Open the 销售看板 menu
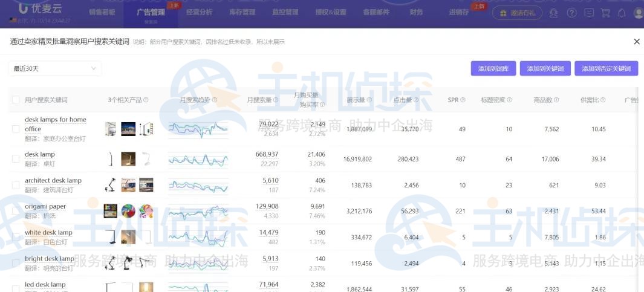The image size is (644, 292). click(102, 12)
